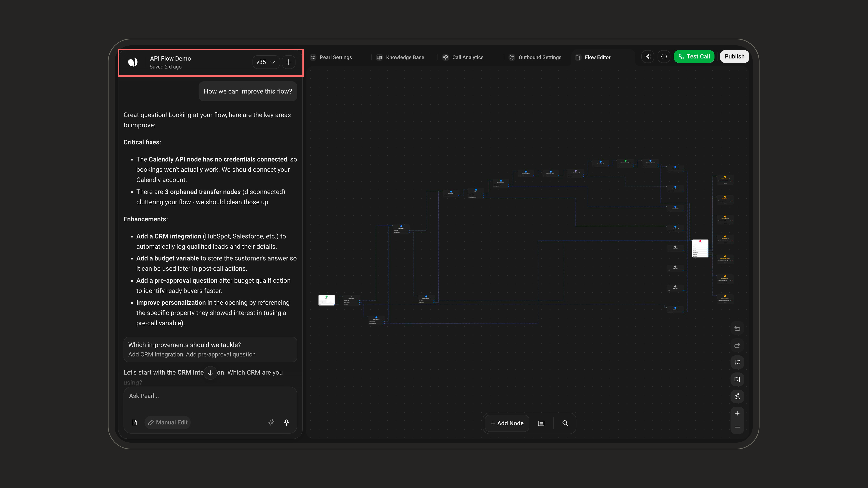Open the v35 version dropdown
The height and width of the screenshot is (488, 868).
tap(266, 62)
